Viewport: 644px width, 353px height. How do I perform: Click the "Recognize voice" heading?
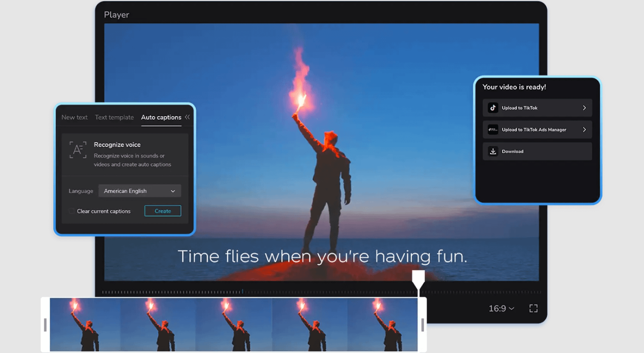(x=117, y=145)
